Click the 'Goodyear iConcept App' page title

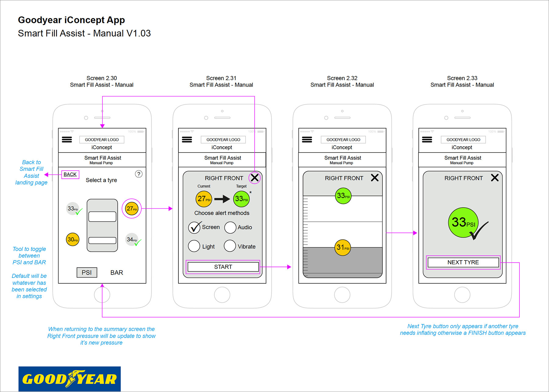71,20
